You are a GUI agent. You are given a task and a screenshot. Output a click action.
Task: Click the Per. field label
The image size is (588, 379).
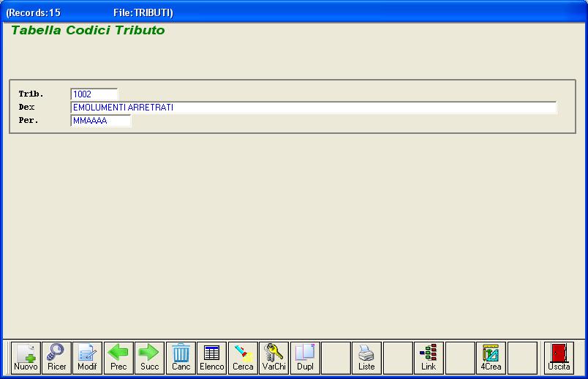pyautogui.click(x=29, y=120)
